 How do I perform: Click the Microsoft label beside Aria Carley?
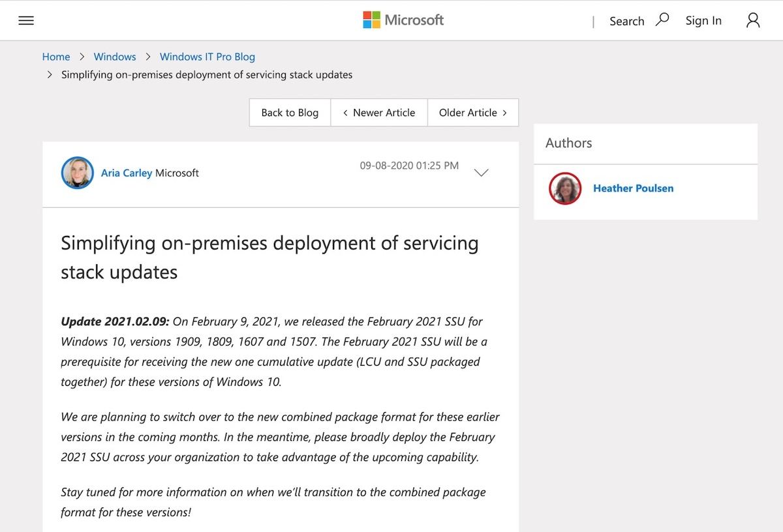177,173
